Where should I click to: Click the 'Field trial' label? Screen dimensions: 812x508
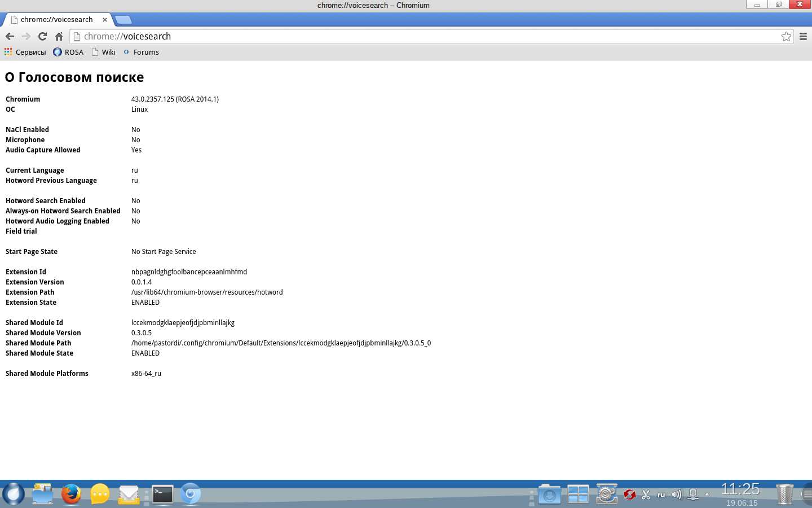point(21,231)
